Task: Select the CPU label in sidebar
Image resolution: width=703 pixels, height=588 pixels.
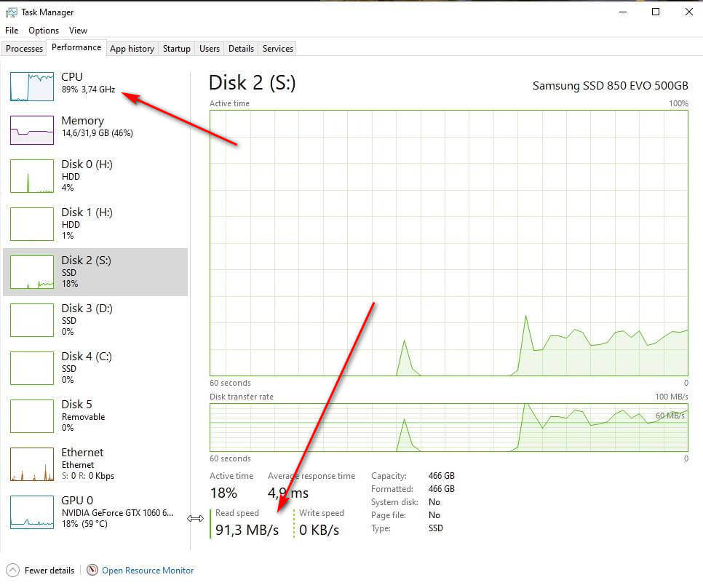Action: click(72, 77)
